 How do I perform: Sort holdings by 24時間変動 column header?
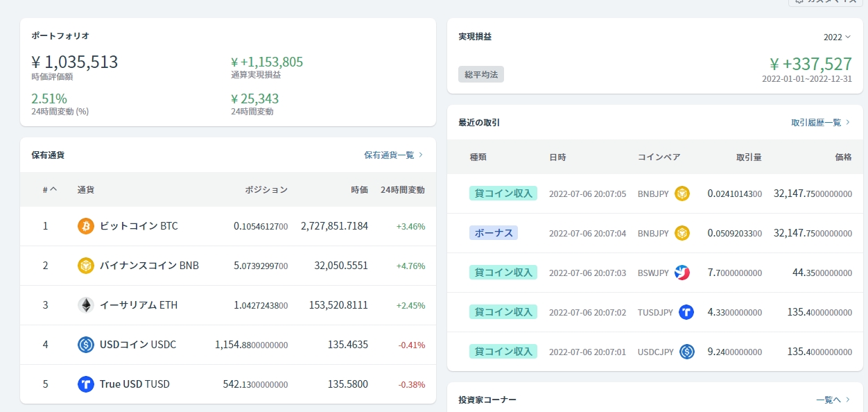pos(402,189)
